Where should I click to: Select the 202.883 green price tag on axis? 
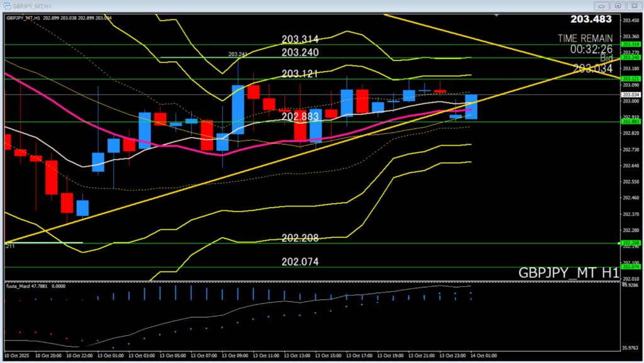[x=630, y=122]
